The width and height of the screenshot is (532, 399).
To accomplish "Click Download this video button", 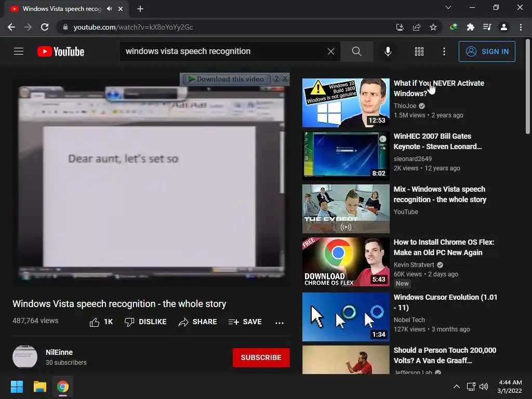I will click(227, 79).
